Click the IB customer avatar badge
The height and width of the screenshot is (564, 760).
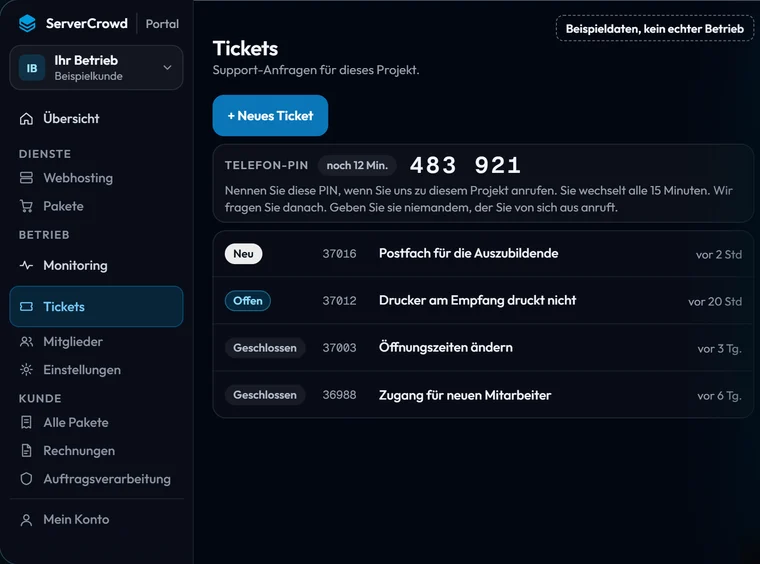[x=32, y=68]
